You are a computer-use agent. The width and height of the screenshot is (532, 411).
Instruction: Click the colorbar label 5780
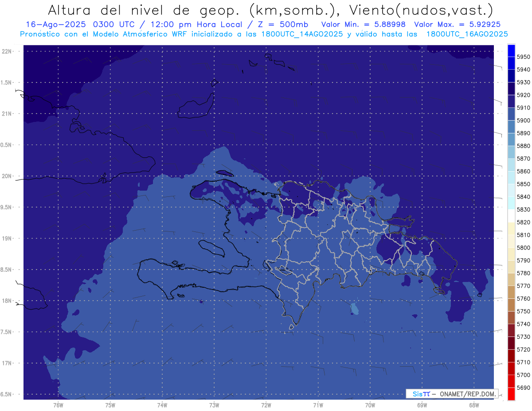point(523,273)
